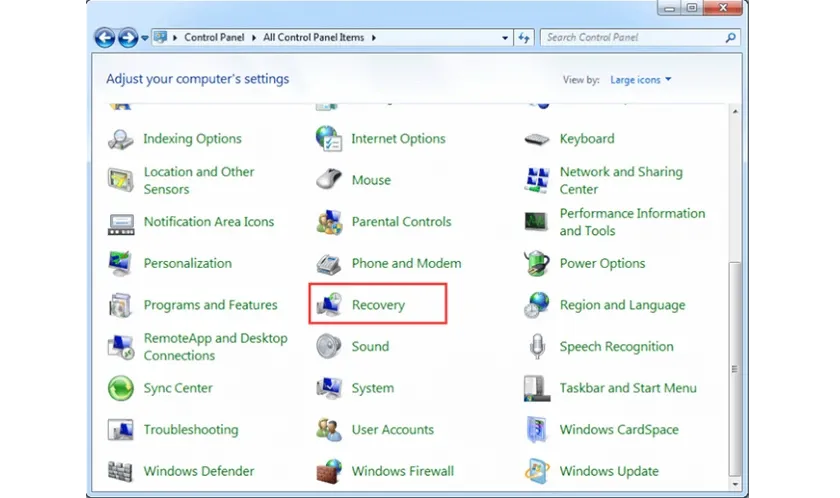This screenshot has height=498, width=840.
Task: Click the Region and Language globe icon
Action: pos(536,305)
